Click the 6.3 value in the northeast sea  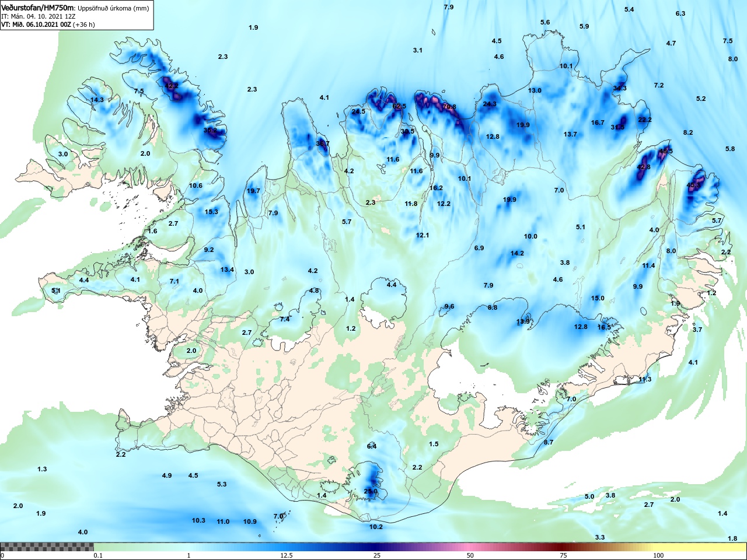tap(680, 13)
